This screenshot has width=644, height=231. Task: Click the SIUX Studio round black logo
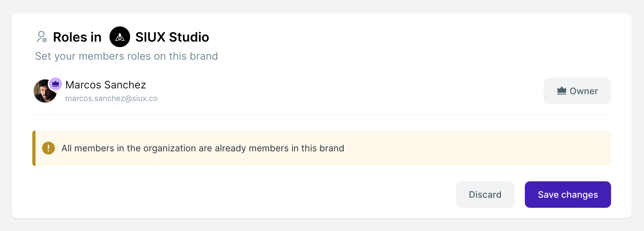click(120, 37)
